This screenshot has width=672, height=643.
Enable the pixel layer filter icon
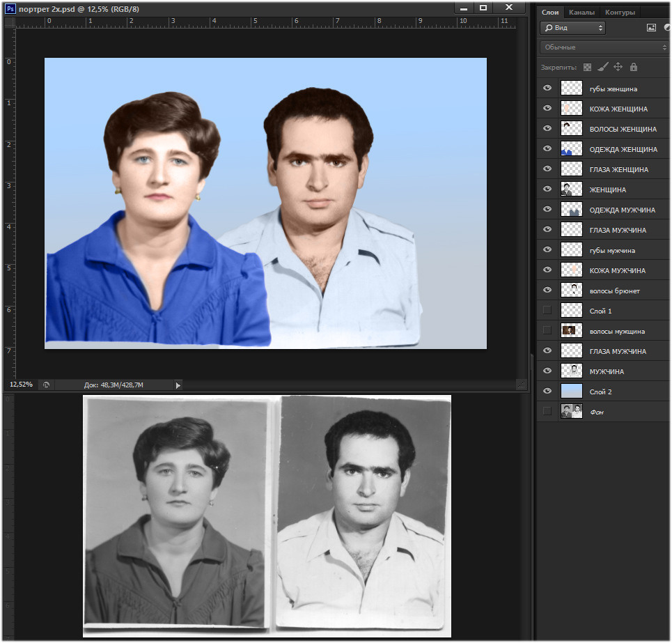651,28
